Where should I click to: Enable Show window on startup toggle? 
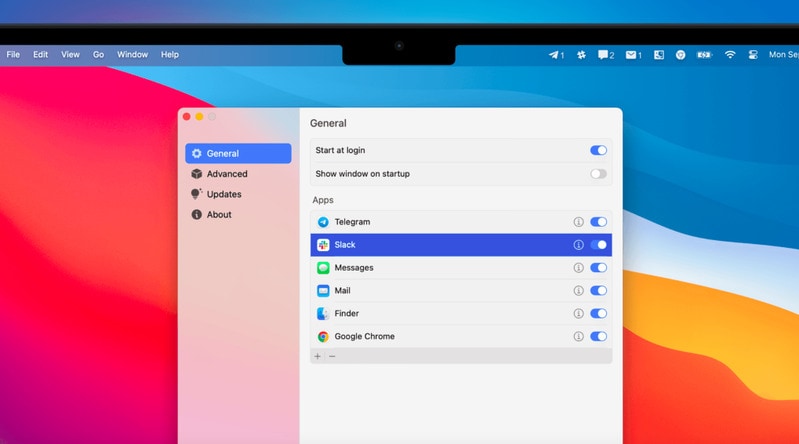click(x=598, y=174)
